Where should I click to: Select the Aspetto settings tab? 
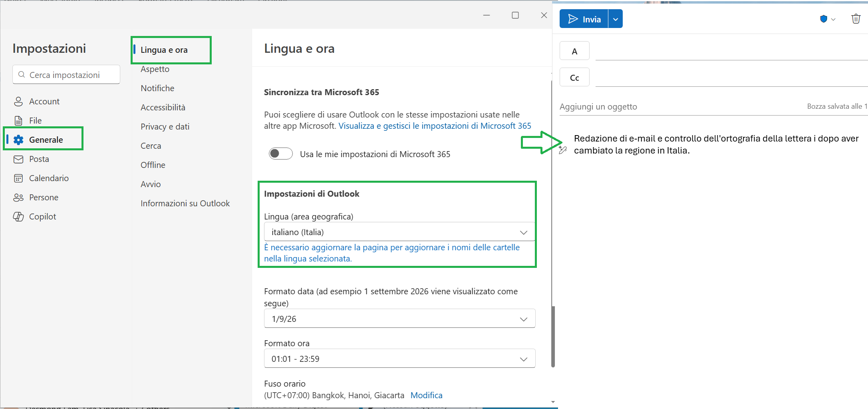[155, 69]
